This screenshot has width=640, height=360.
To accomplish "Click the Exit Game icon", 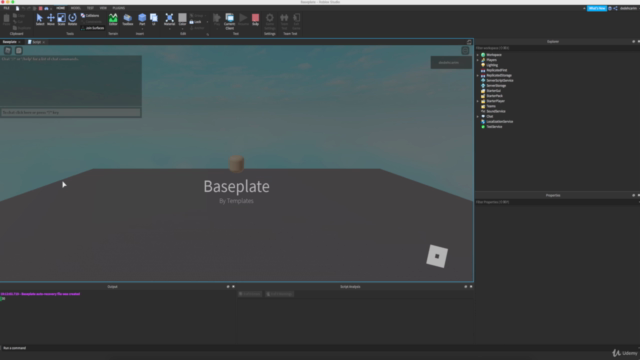I will (x=297, y=21).
